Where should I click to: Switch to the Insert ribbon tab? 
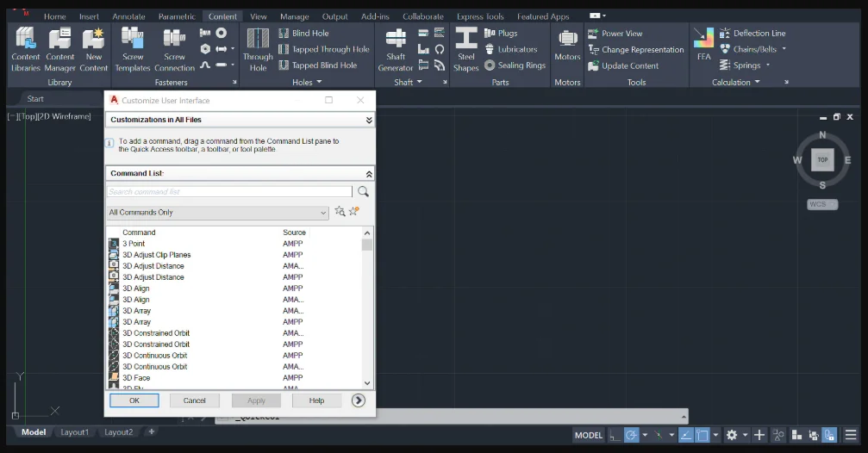pyautogui.click(x=89, y=16)
